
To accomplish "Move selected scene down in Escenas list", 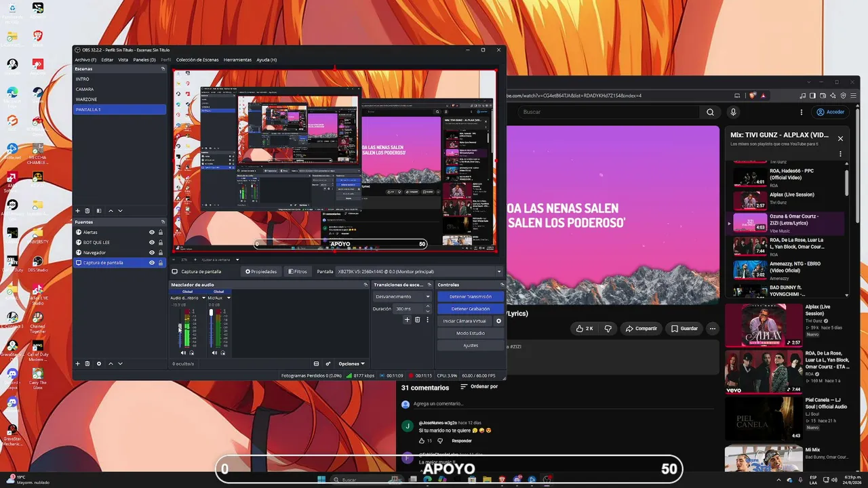I will 120,211.
